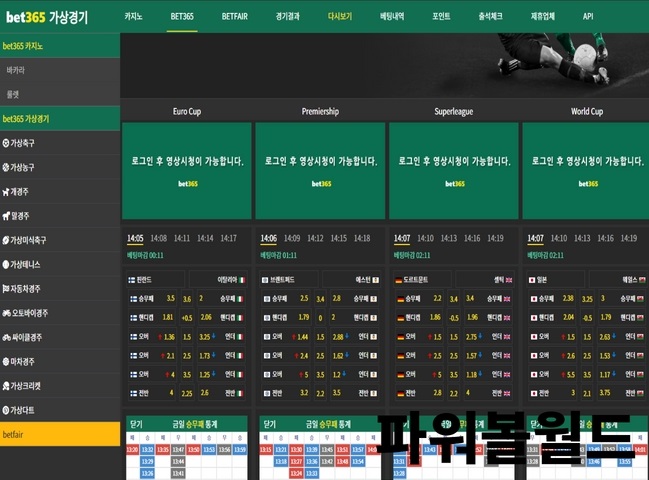The height and width of the screenshot is (480, 649).
Task: Click the cricket icon beside 가상크리켓
Action: point(6,386)
